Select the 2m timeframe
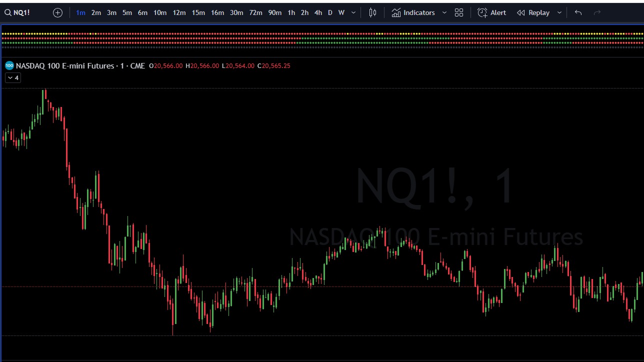The height and width of the screenshot is (362, 644). click(x=96, y=12)
